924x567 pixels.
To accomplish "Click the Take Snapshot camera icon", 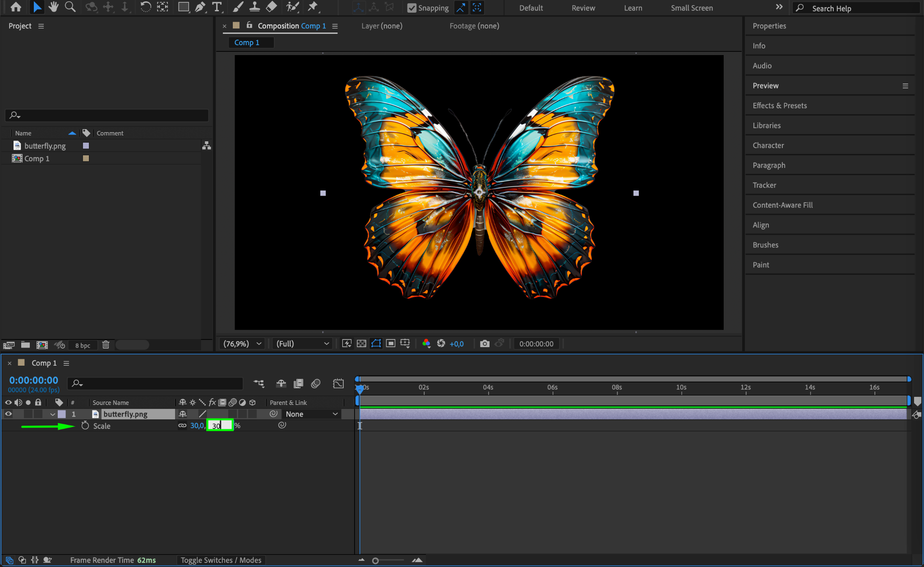I will pyautogui.click(x=485, y=344).
